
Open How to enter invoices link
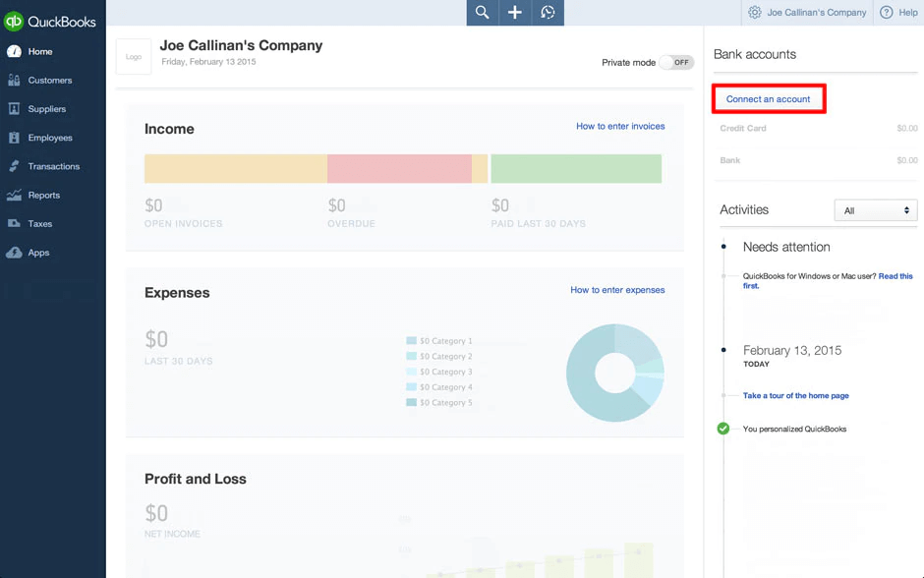[x=620, y=126]
